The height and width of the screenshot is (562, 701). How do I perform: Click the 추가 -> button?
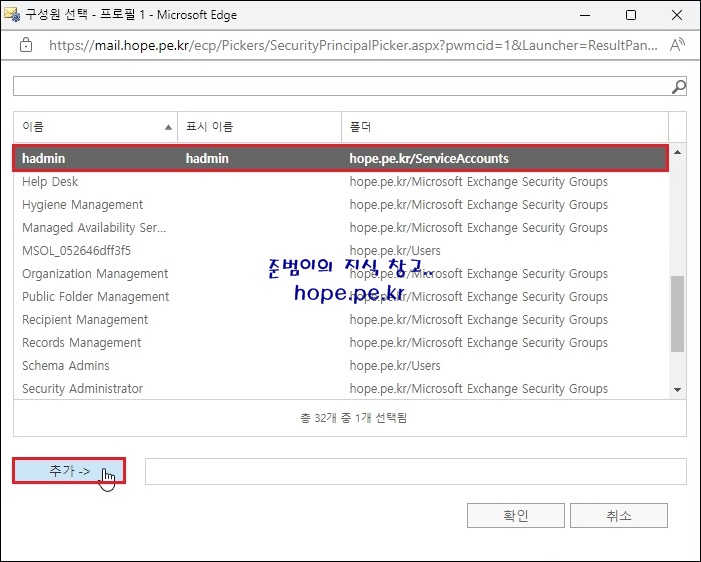[69, 470]
